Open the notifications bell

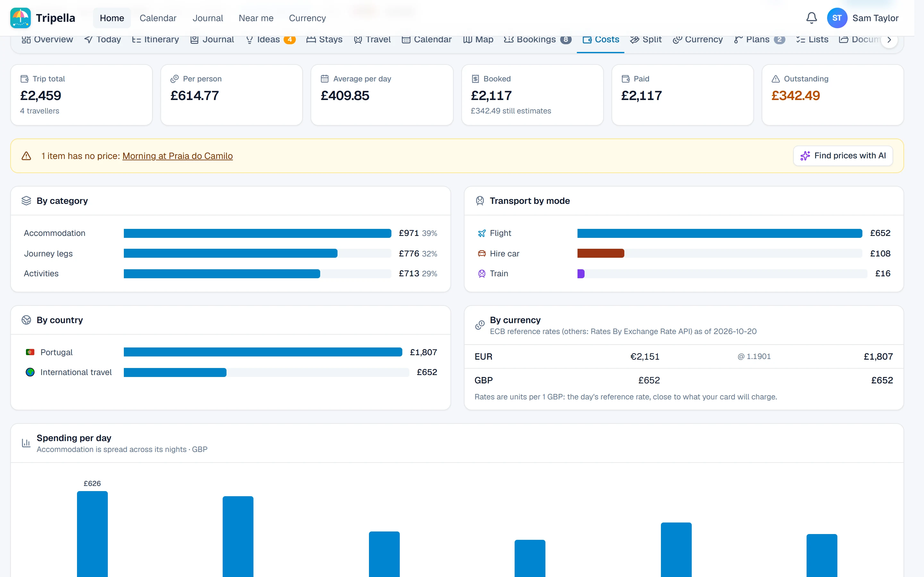point(811,18)
